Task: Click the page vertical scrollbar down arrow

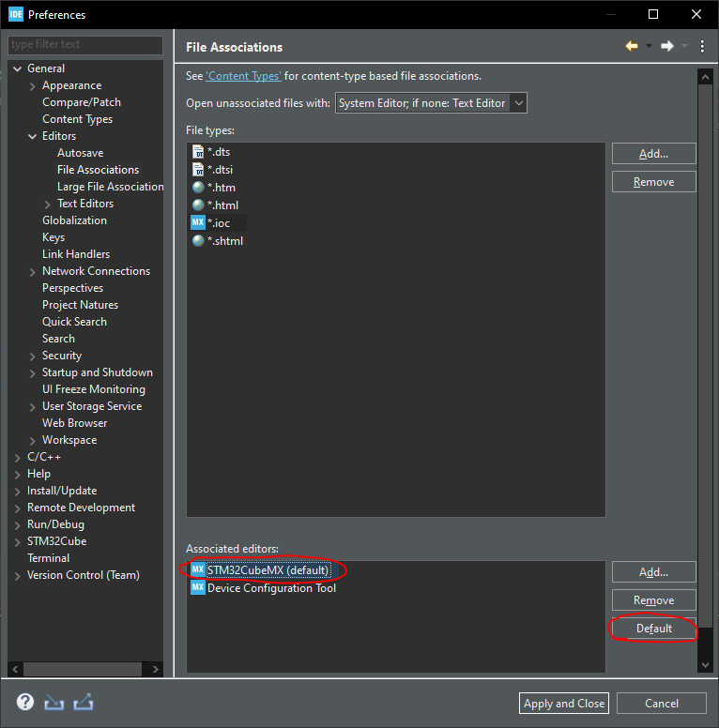Action: (705, 665)
